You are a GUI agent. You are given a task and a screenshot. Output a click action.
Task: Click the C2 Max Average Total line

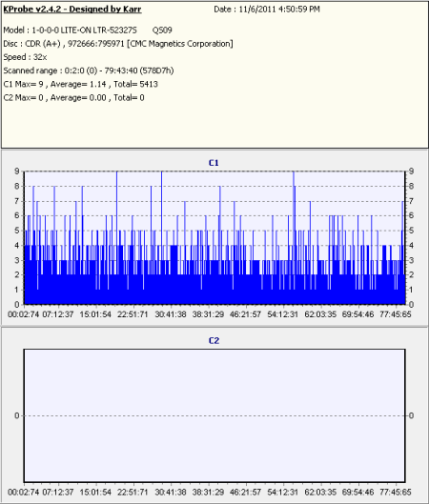click(73, 98)
